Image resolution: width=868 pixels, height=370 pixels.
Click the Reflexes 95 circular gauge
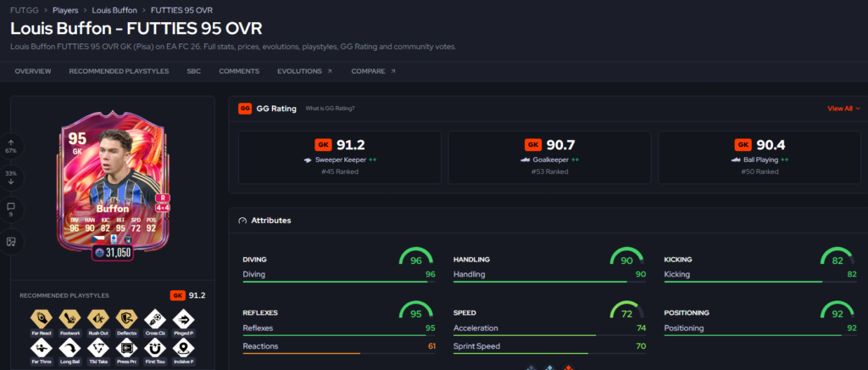click(415, 311)
